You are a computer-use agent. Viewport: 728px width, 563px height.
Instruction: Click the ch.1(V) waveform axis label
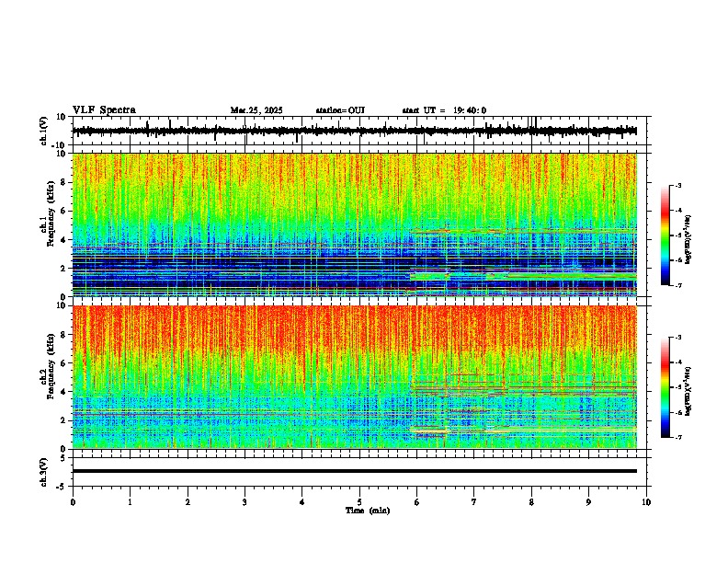(x=44, y=131)
